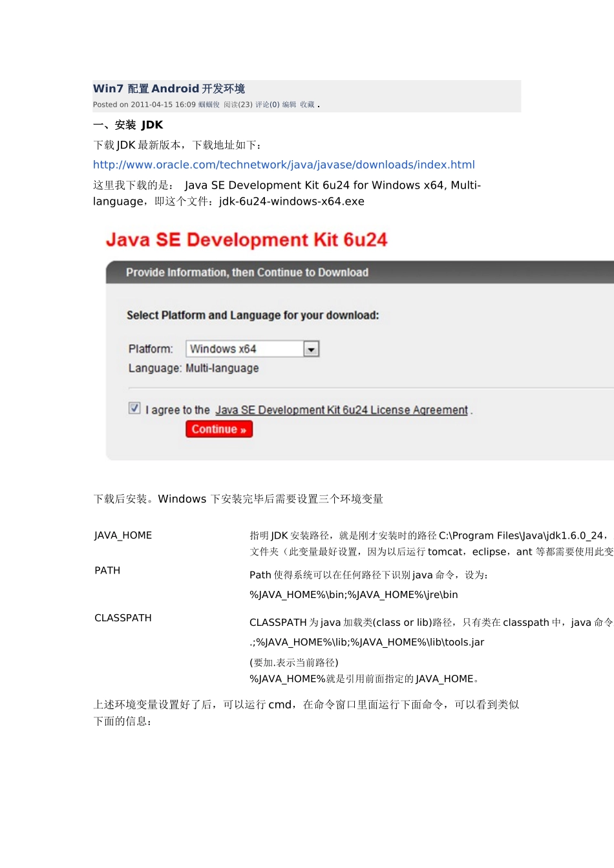
Task: Click the line '下载后安装。Windows下安装完毕后需要设置三个环境变量'
Action: coord(238,499)
